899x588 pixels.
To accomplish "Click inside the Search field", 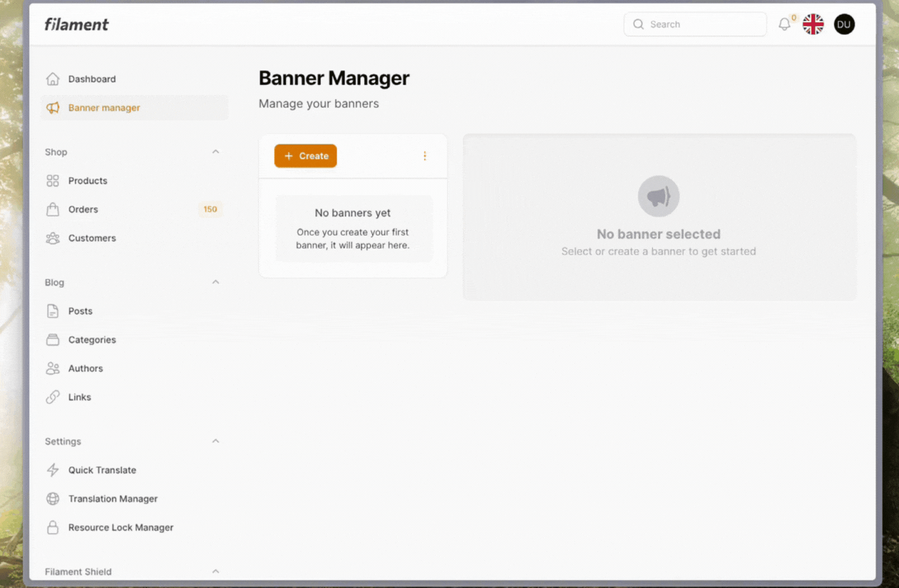I will pyautogui.click(x=694, y=24).
